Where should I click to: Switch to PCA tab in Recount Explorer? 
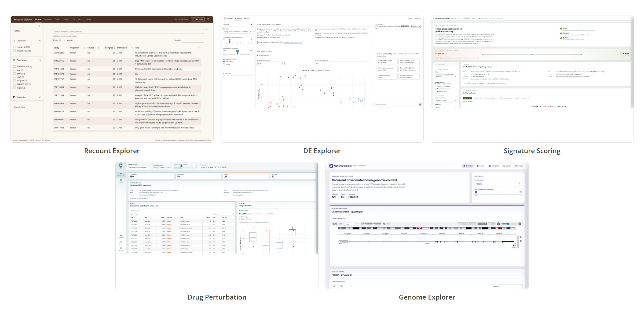[73, 19]
